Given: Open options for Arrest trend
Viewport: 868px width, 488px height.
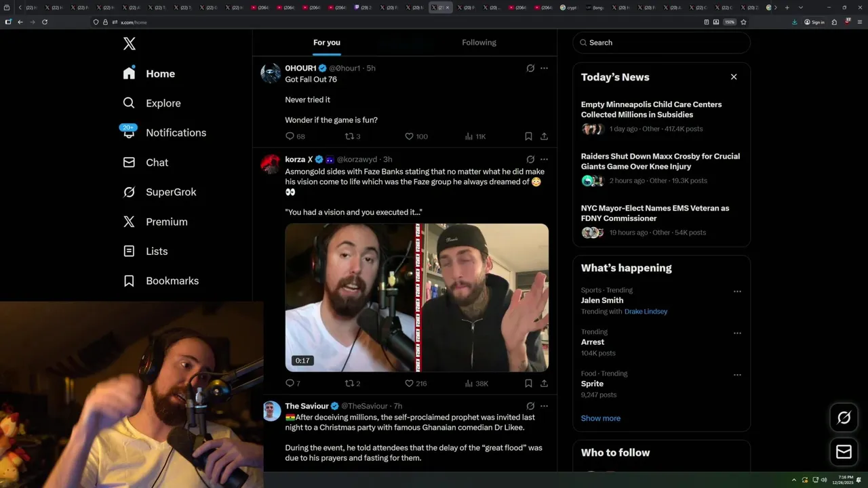Looking at the screenshot, I should pyautogui.click(x=737, y=333).
